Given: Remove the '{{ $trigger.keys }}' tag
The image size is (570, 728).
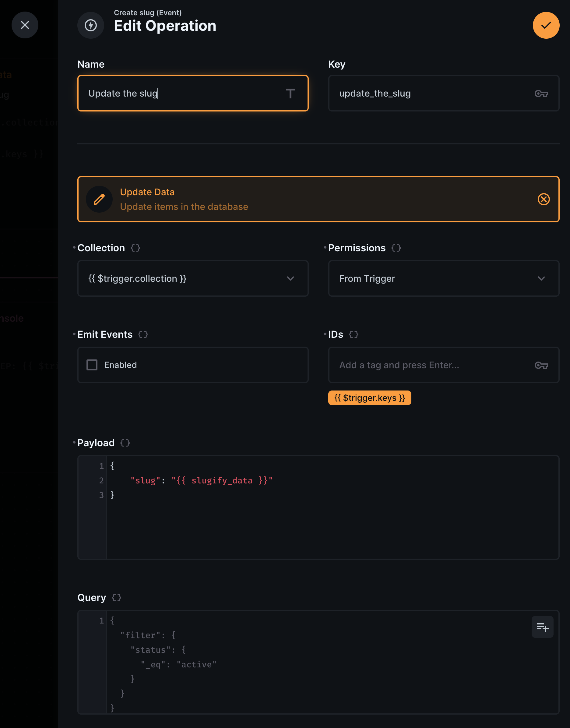Looking at the screenshot, I should [370, 398].
